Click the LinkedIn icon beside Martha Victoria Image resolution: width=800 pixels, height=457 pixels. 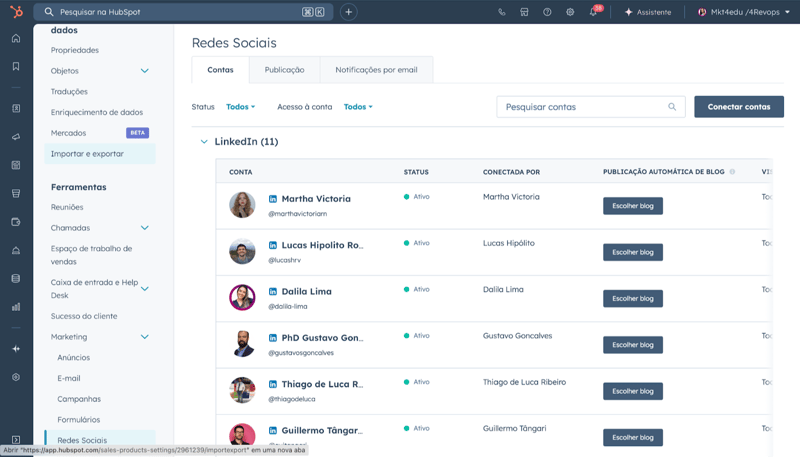coord(273,199)
